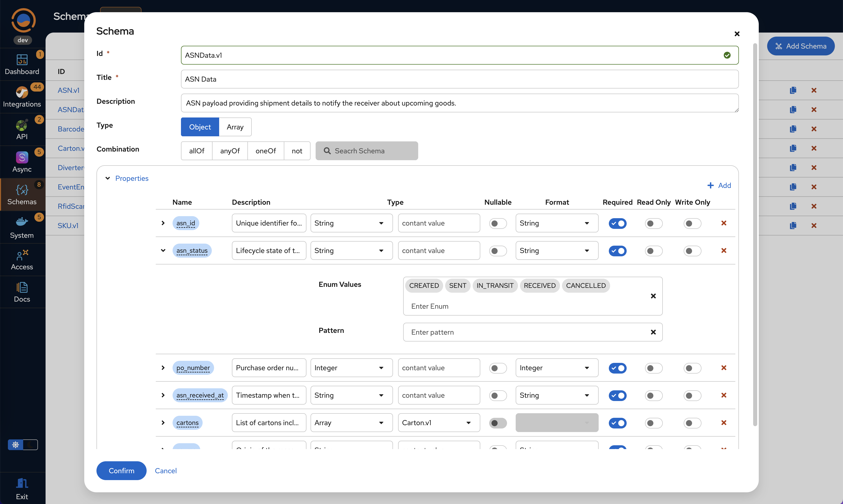Screen dimensions: 843x504
Task: Click the Add property link
Action: (x=719, y=185)
